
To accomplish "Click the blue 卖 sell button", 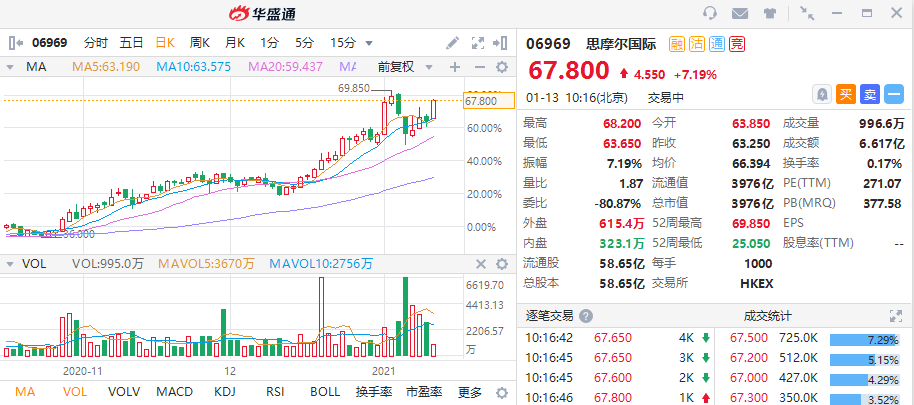I will [870, 94].
